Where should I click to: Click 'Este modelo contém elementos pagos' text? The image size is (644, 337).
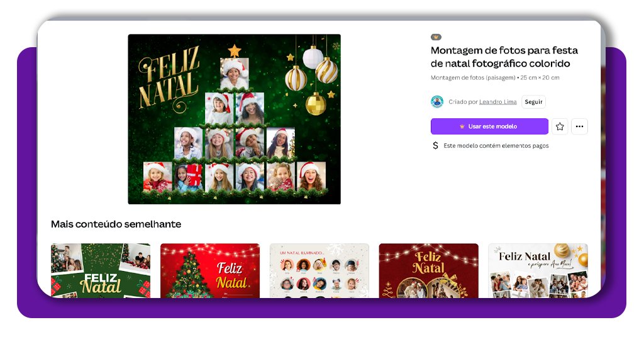pyautogui.click(x=496, y=146)
